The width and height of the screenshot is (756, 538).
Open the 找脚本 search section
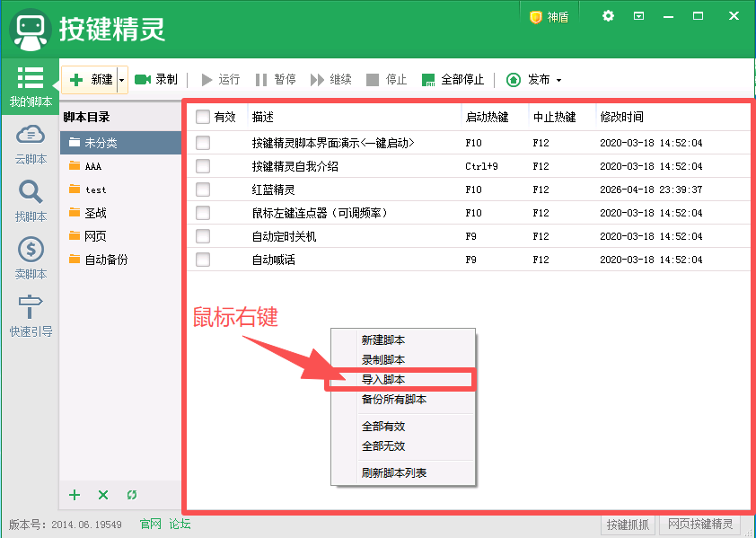(x=31, y=202)
